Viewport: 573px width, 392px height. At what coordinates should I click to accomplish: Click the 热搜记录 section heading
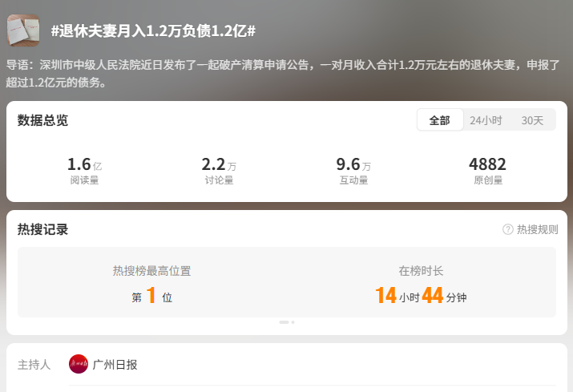[42, 229]
